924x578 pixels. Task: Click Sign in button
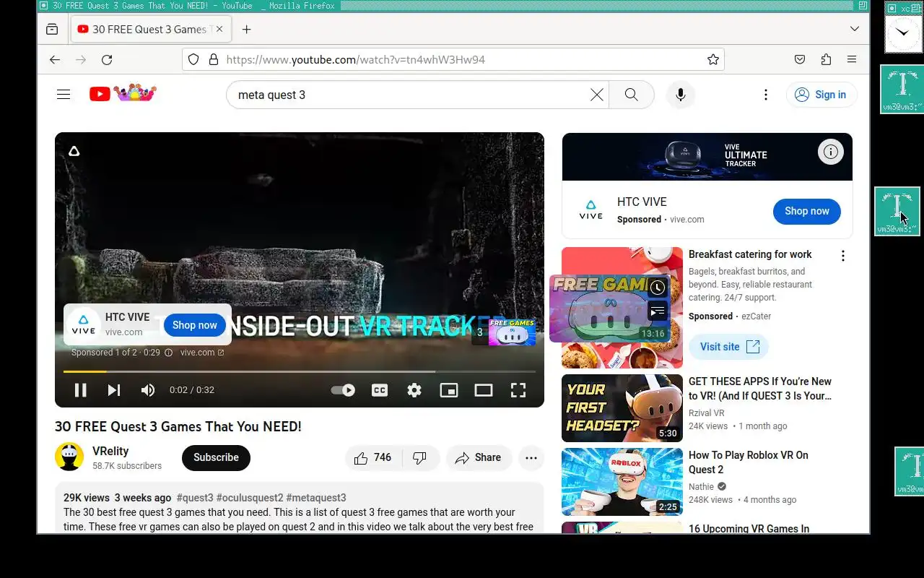(x=821, y=95)
